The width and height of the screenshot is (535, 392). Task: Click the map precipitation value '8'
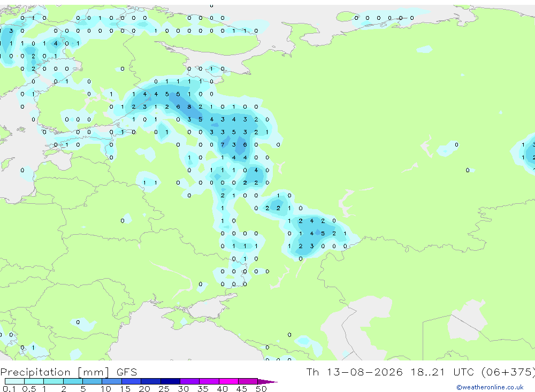click(189, 106)
